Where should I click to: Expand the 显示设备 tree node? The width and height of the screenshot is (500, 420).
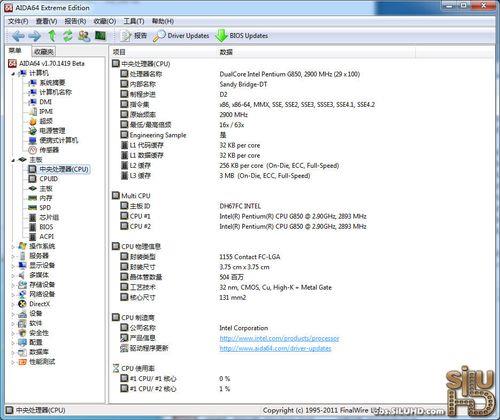13,266
